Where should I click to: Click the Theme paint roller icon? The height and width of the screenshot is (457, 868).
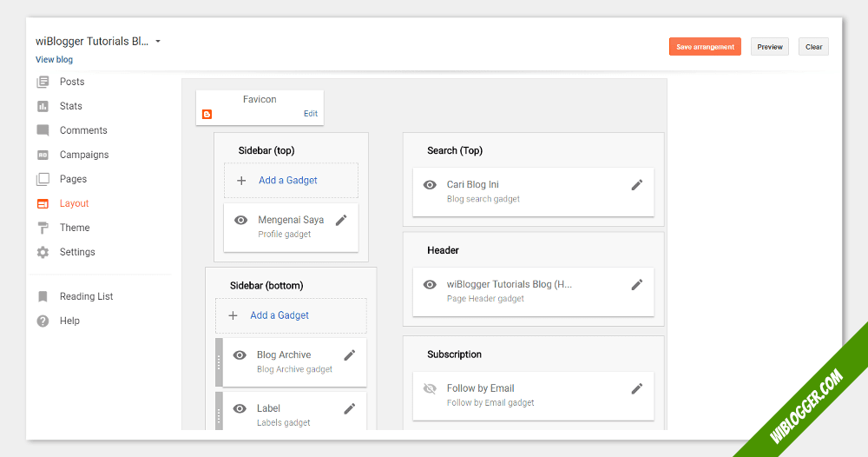tap(43, 228)
